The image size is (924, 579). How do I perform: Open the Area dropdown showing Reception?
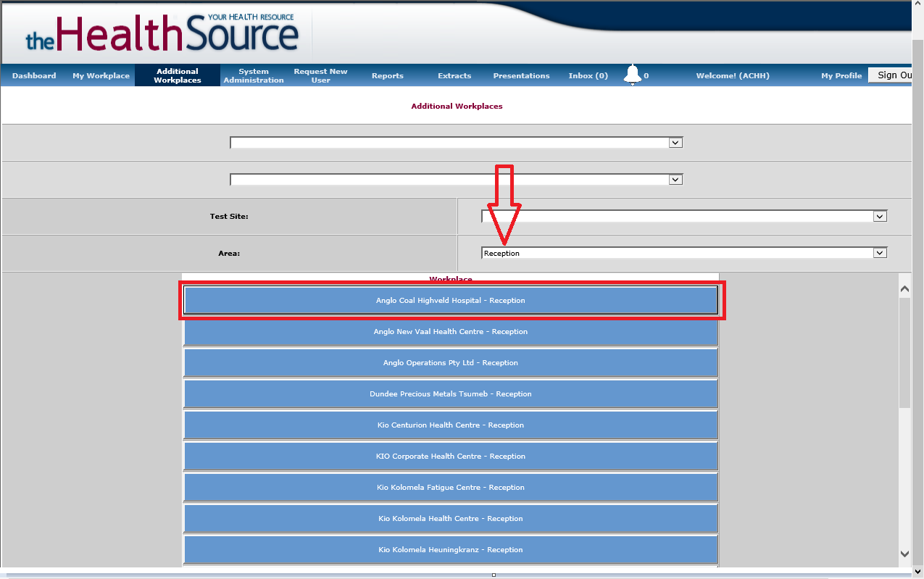tap(684, 253)
